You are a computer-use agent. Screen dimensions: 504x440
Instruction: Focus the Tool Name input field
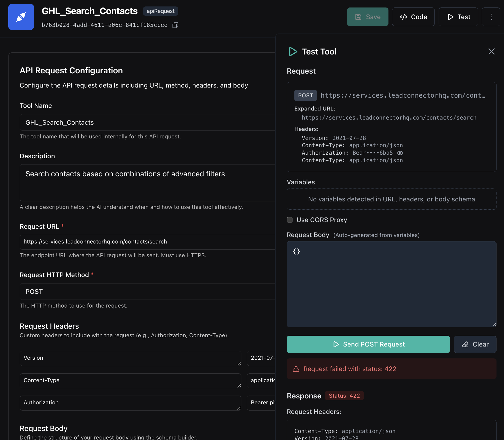147,122
